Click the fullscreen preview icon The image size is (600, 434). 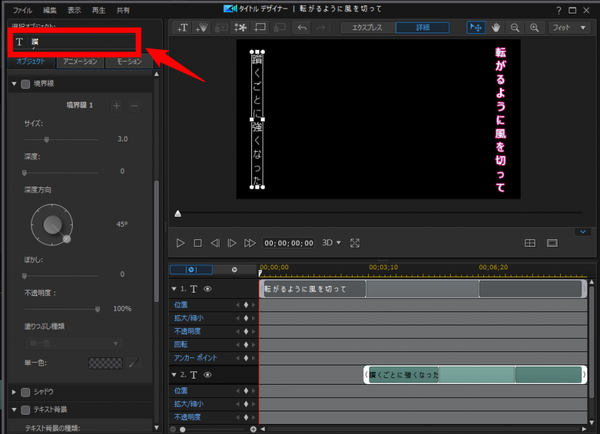tap(355, 243)
